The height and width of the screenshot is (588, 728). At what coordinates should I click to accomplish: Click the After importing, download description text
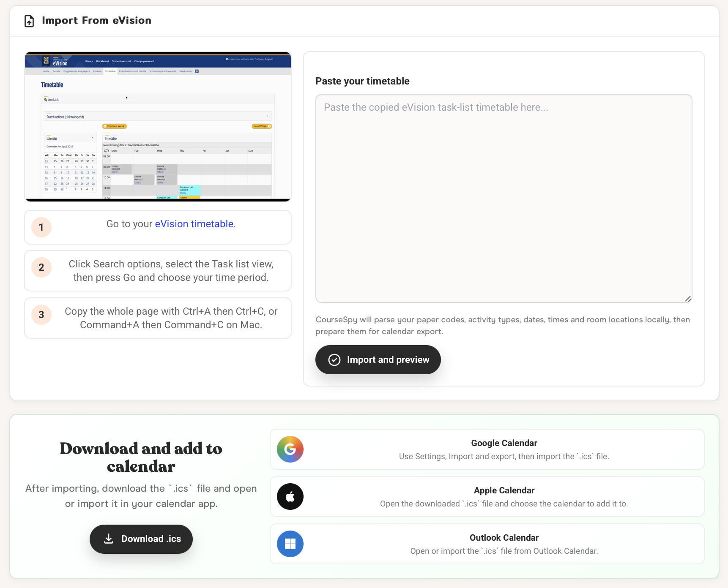[x=141, y=496]
